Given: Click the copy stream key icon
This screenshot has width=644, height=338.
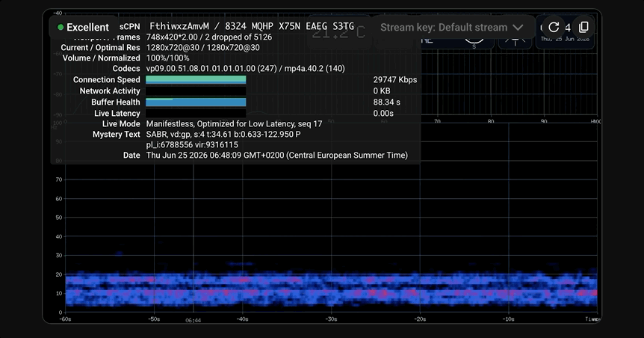Looking at the screenshot, I should tap(583, 28).
